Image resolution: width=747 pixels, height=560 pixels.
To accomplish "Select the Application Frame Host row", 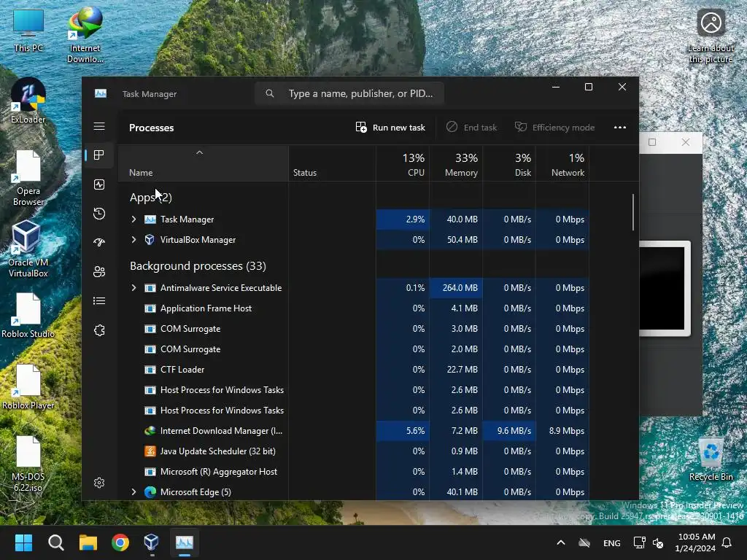I will [354, 308].
